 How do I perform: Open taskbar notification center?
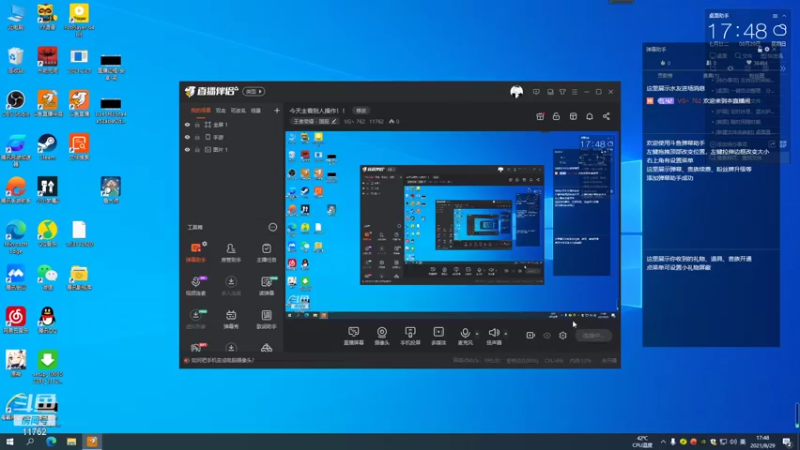pos(787,442)
